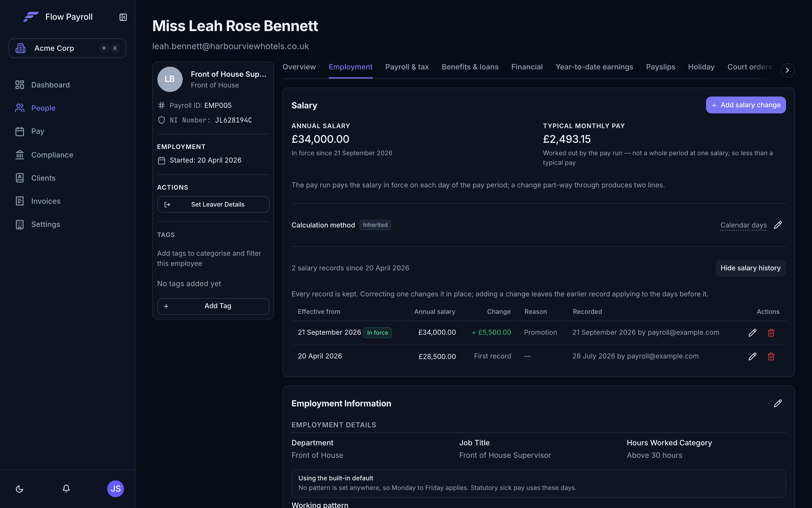The width and height of the screenshot is (812, 508).
Task: Edit the calculation method pencil
Action: tap(778, 225)
